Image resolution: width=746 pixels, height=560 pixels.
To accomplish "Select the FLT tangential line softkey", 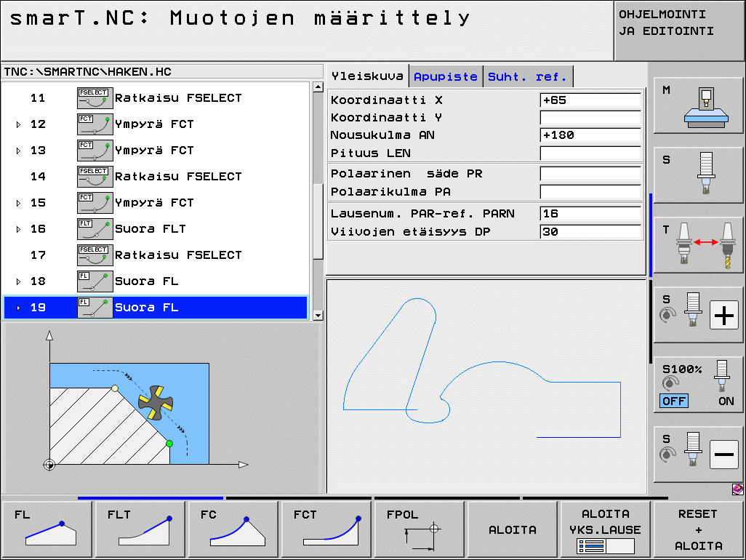I will (x=140, y=529).
